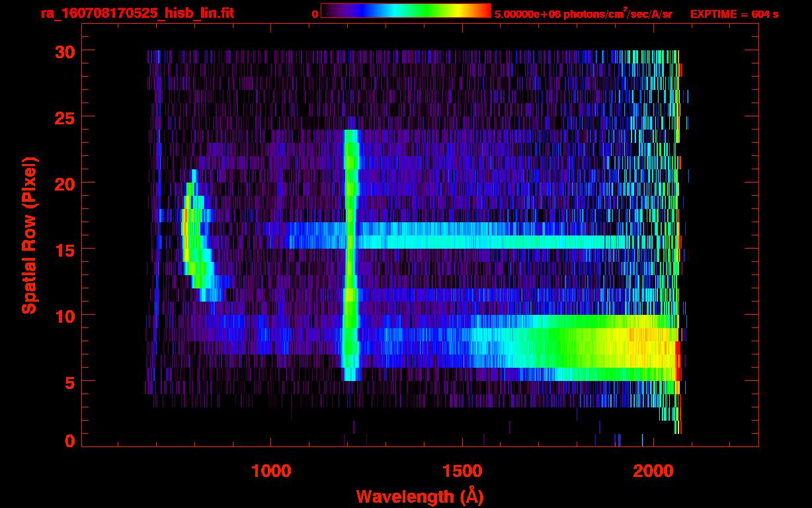Click the 5.00000e+06 photons intensity label
The image size is (812, 508).
click(x=583, y=14)
